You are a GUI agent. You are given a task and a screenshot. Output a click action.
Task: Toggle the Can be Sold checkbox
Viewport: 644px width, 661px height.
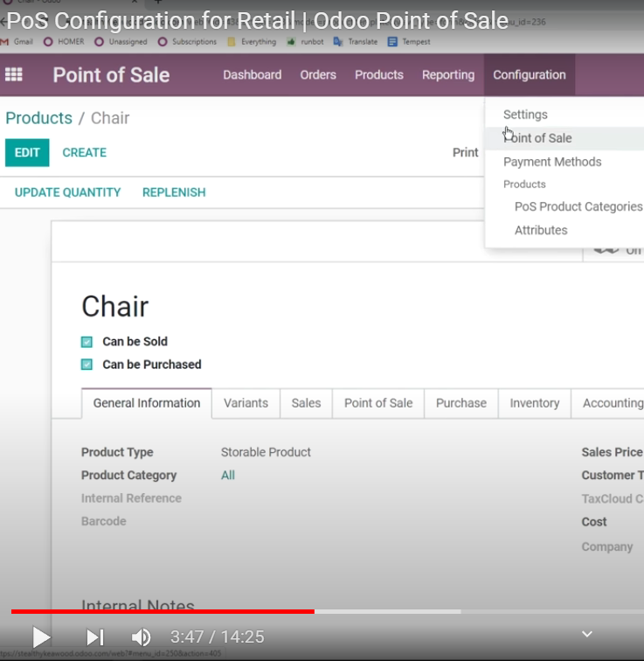(87, 342)
